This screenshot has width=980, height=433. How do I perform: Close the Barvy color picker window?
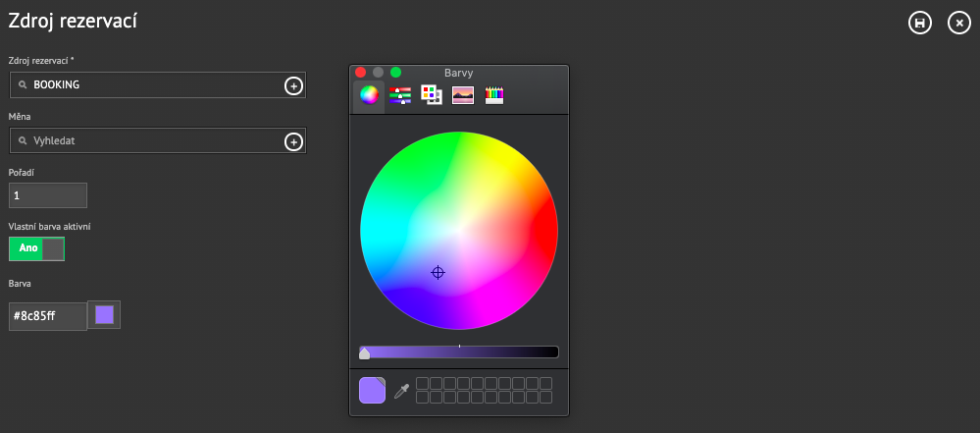(361, 73)
